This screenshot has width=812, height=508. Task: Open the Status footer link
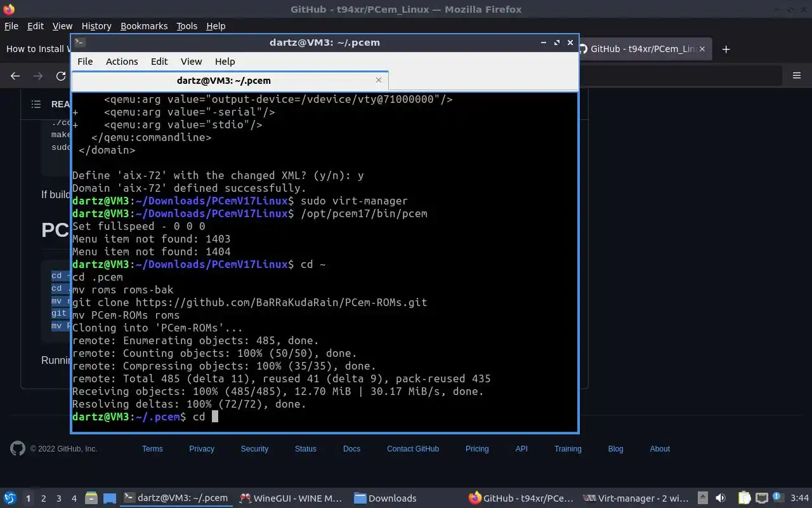pos(305,449)
